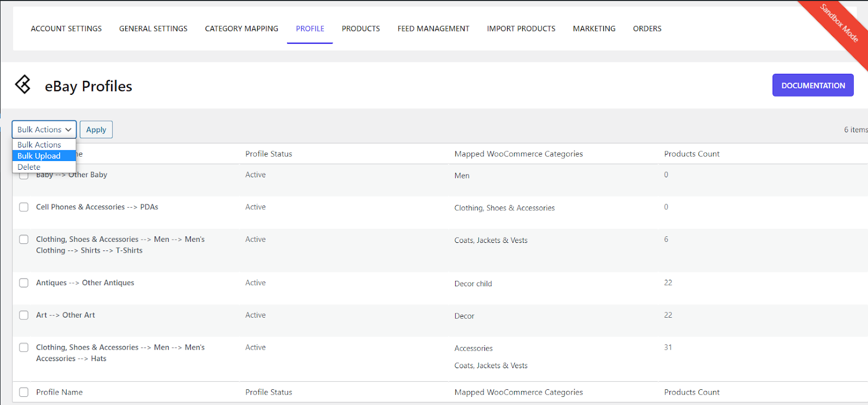Screen dimensions: 868x405
Task: Click the 'Decor' category in the Other Art row
Action: [x=464, y=316]
